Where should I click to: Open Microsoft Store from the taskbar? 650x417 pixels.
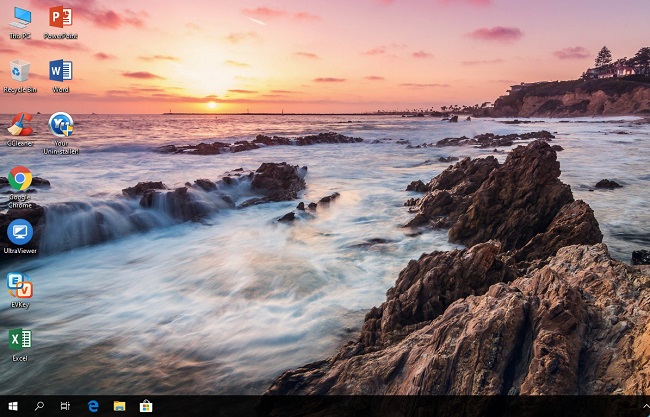coord(146,406)
